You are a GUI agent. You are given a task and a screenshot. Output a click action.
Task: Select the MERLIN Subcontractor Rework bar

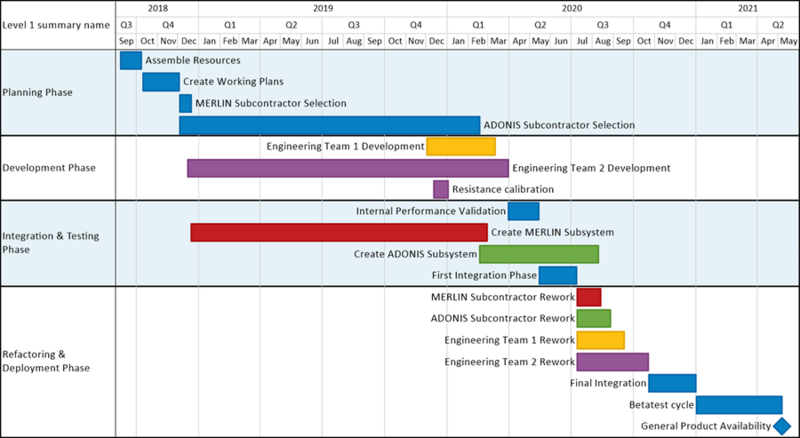(x=589, y=297)
